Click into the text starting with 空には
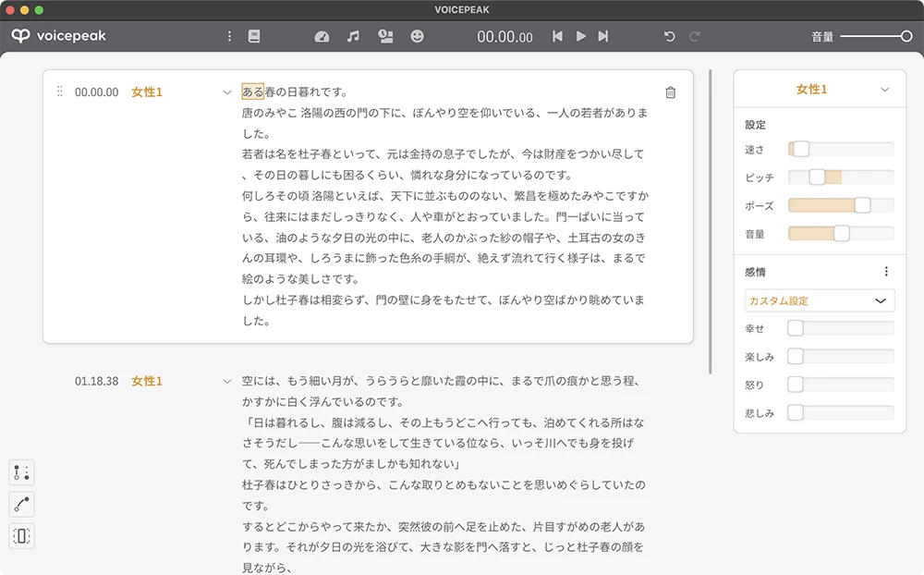This screenshot has height=575, width=924. click(x=441, y=381)
